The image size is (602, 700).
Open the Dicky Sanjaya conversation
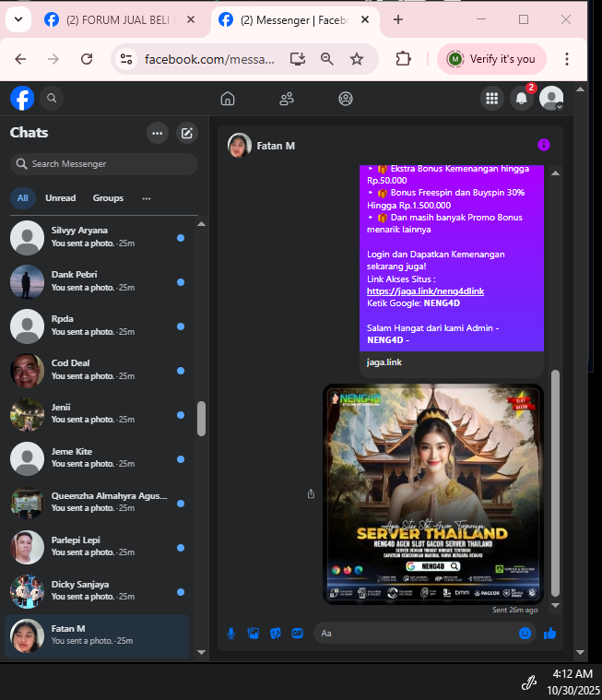(x=98, y=591)
